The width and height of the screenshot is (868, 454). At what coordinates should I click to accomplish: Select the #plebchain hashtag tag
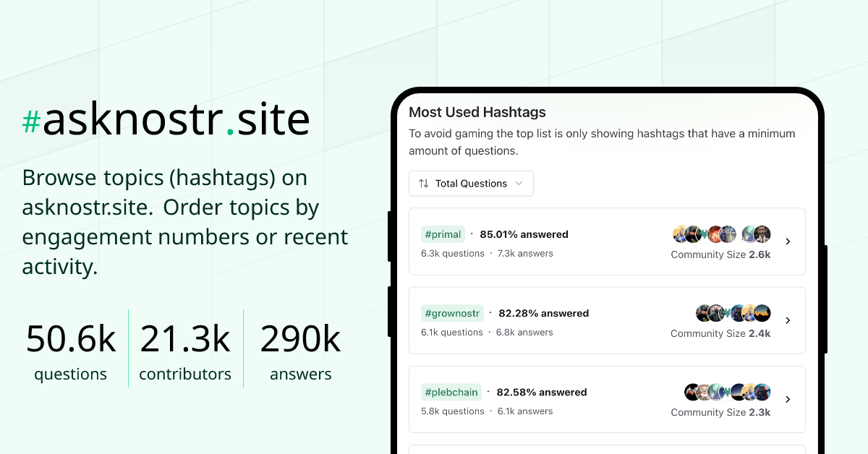pos(451,392)
